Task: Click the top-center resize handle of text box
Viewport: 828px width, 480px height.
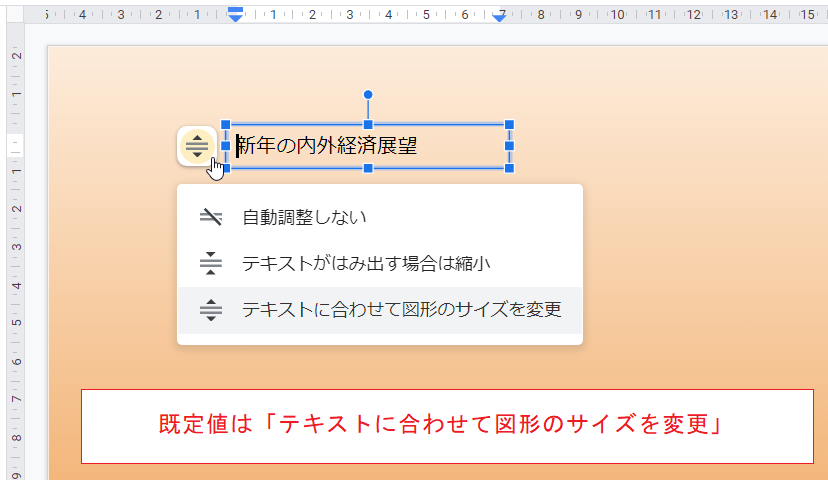Action: (368, 125)
